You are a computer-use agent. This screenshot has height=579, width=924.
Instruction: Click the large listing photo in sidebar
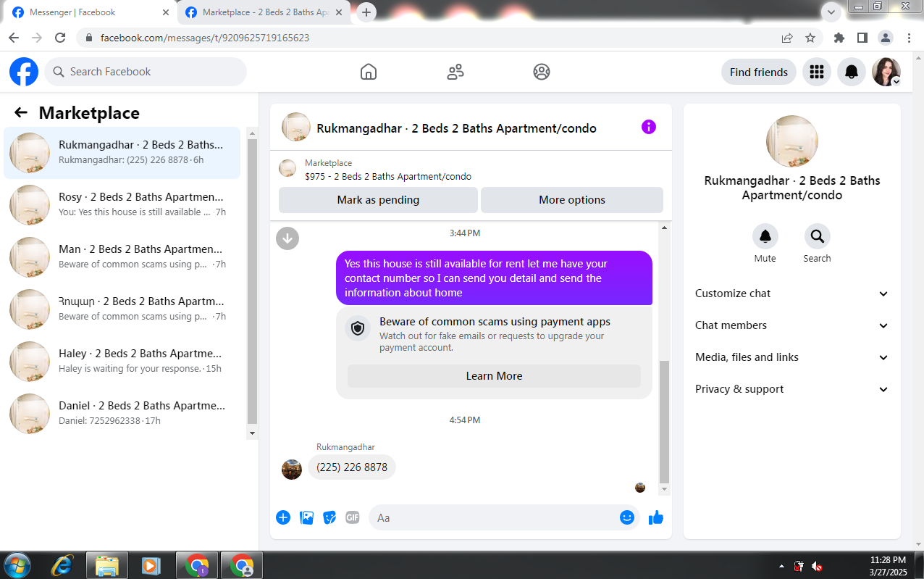pyautogui.click(x=792, y=141)
